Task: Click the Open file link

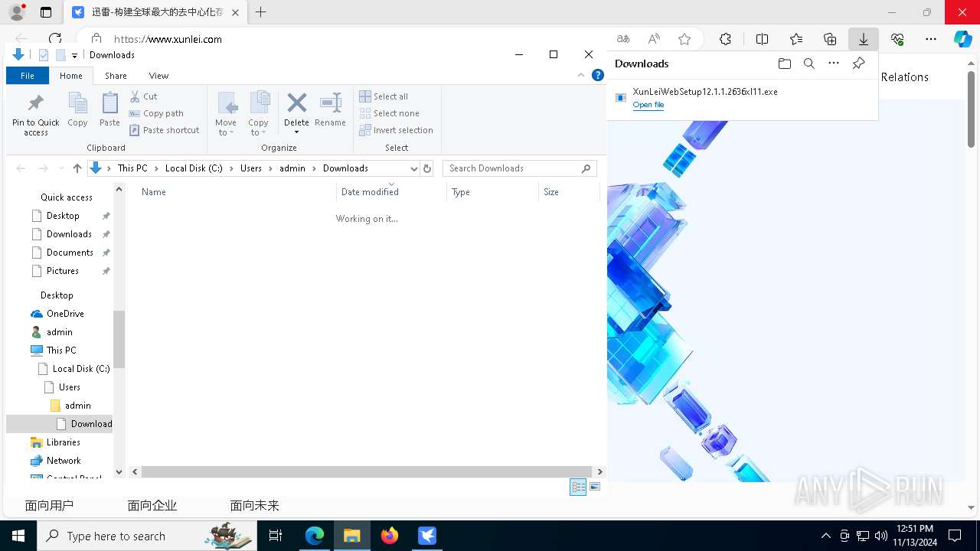Action: click(x=648, y=105)
